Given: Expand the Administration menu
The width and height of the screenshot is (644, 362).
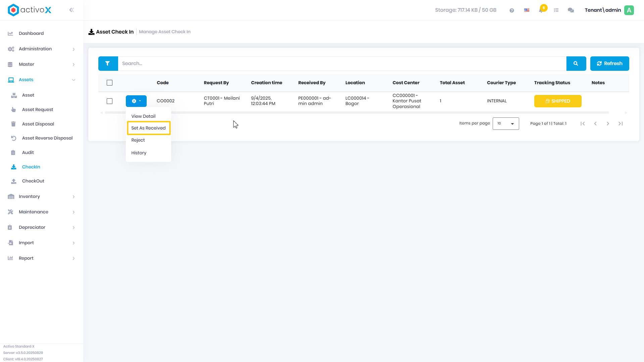Looking at the screenshot, I should pos(73,49).
